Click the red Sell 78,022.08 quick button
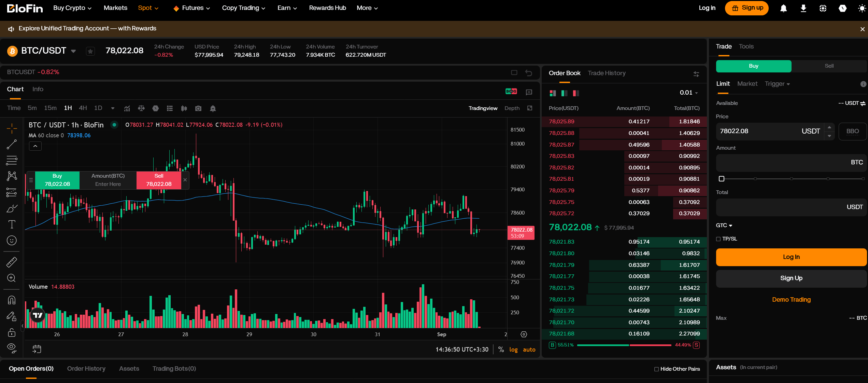868x383 pixels. point(159,180)
